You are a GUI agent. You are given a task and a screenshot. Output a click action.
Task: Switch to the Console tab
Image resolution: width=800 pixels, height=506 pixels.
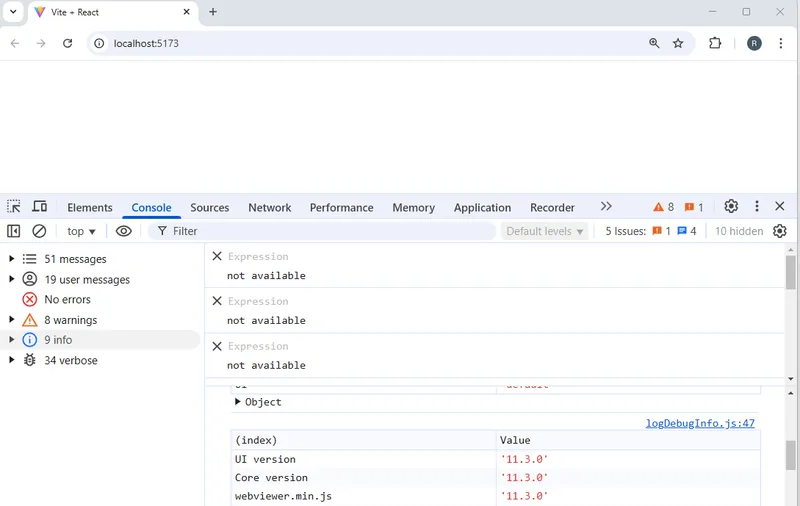tap(152, 208)
